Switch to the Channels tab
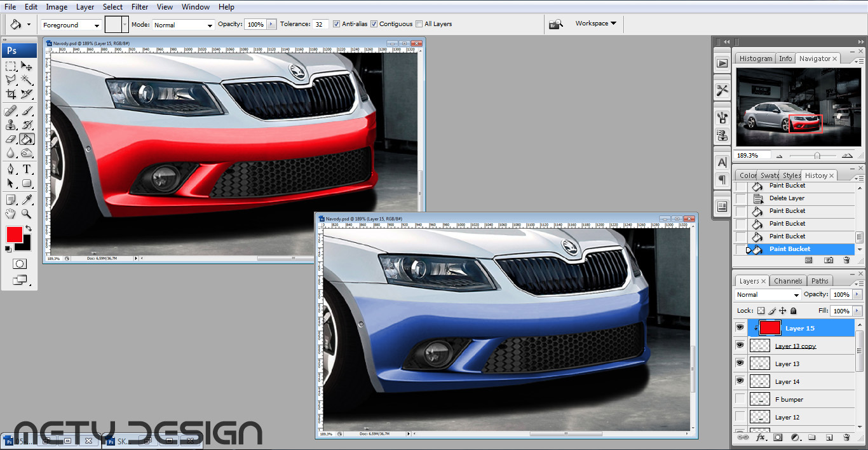 tap(788, 281)
